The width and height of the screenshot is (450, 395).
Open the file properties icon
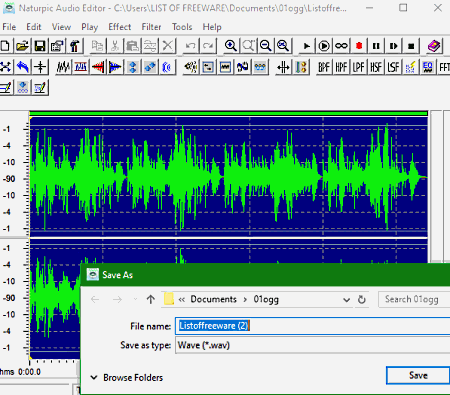coord(57,46)
